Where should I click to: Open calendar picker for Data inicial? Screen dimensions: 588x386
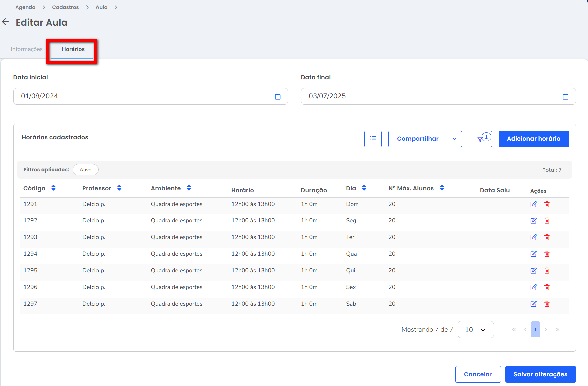[278, 97]
